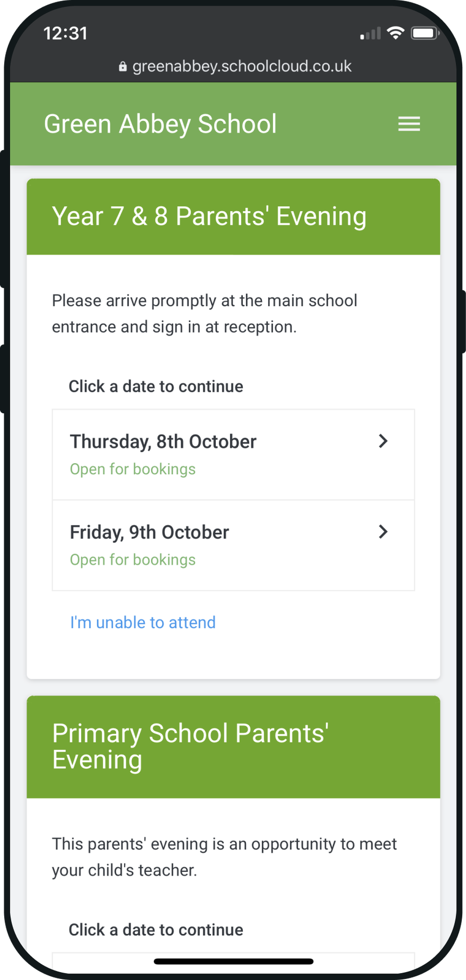466x980 pixels.
Task: Click the I'm unable to attend link
Action: click(x=142, y=622)
